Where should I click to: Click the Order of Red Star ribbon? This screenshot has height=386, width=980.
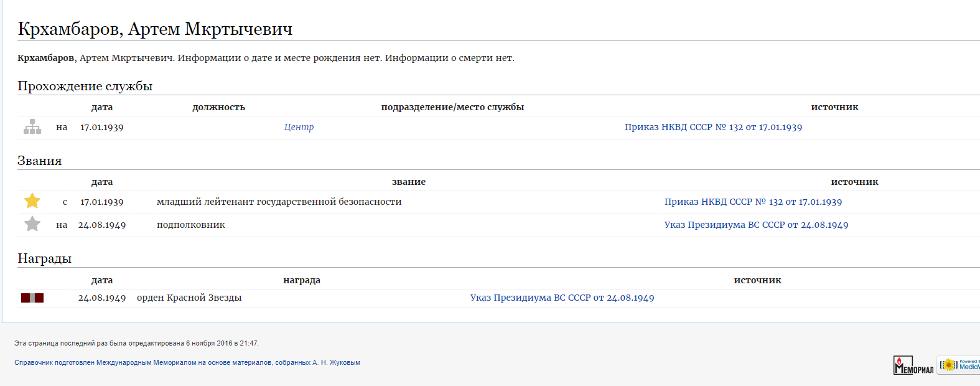pyautogui.click(x=32, y=298)
